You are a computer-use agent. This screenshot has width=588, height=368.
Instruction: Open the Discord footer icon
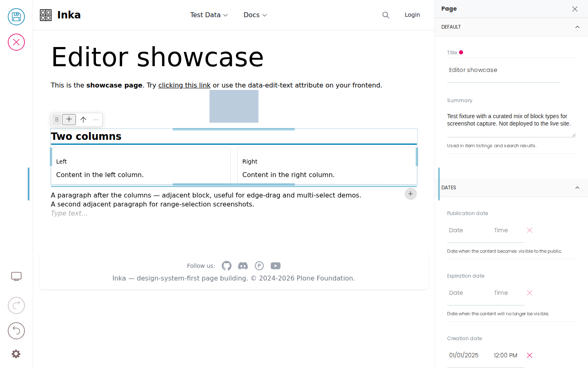243,266
